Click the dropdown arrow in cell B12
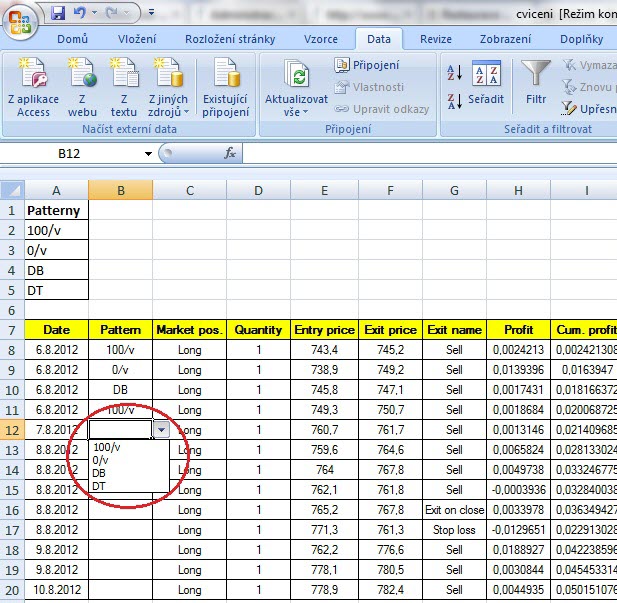This screenshot has width=617, height=603. tap(161, 429)
